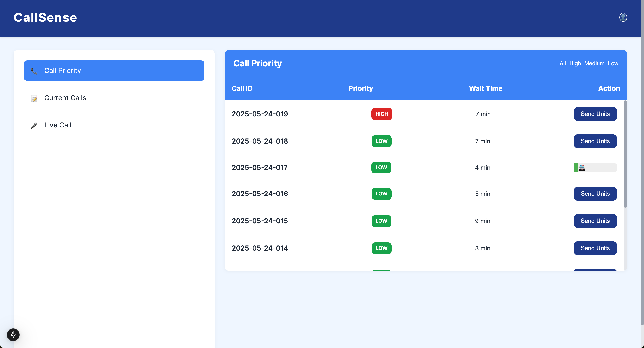
Task: Click the lightning bolt badge icon
Action: [x=13, y=335]
